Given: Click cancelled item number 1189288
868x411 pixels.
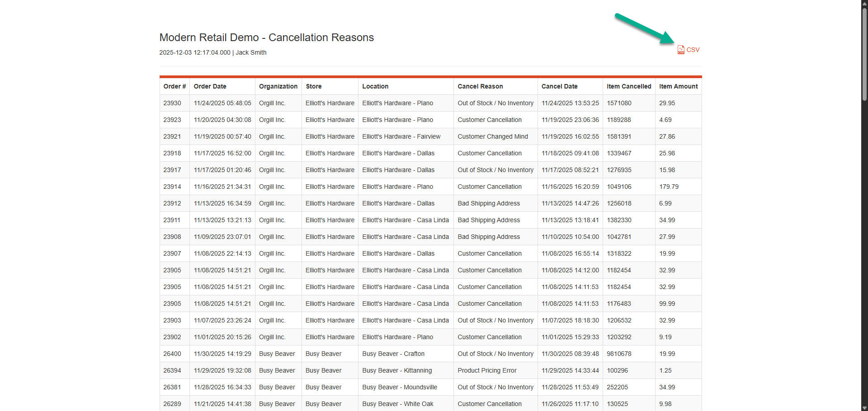Looking at the screenshot, I should (x=619, y=120).
